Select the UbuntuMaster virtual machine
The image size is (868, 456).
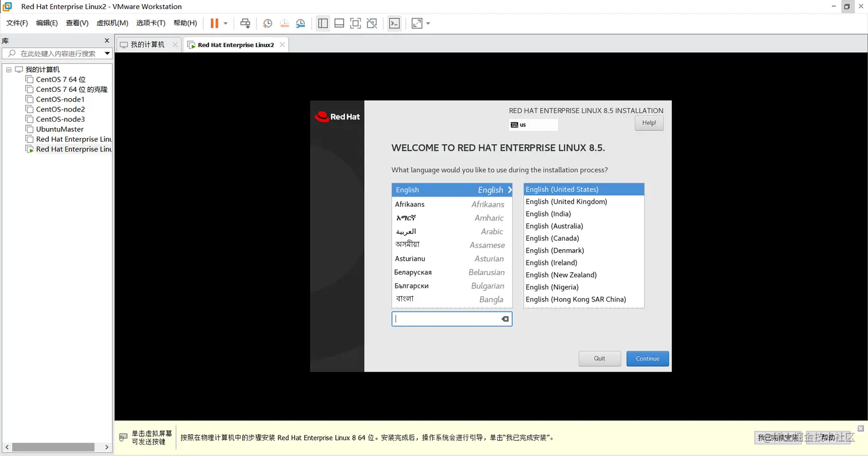[59, 129]
